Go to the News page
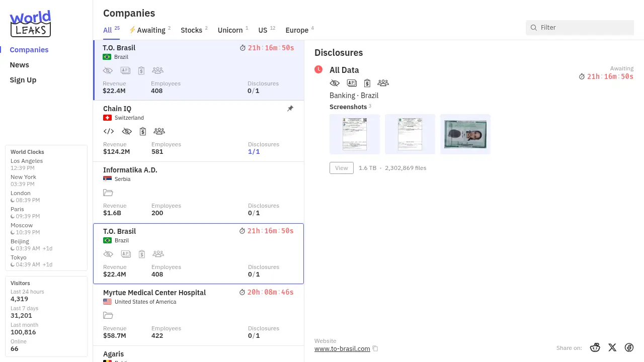This screenshot has width=644, height=362. point(19,65)
